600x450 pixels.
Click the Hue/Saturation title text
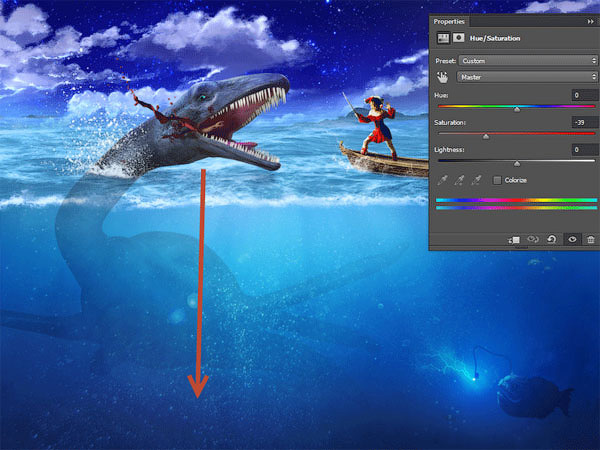tap(495, 38)
